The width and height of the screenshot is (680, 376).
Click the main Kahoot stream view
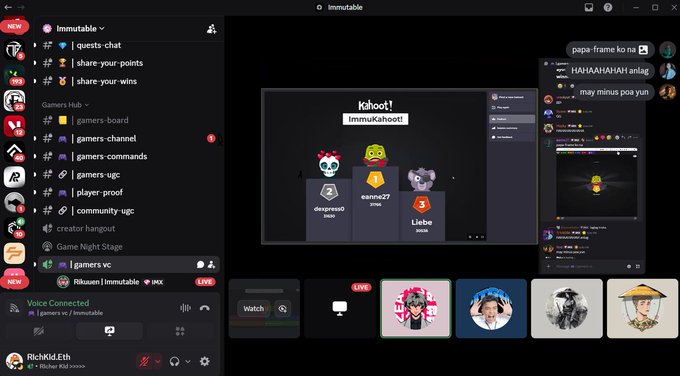(399, 167)
